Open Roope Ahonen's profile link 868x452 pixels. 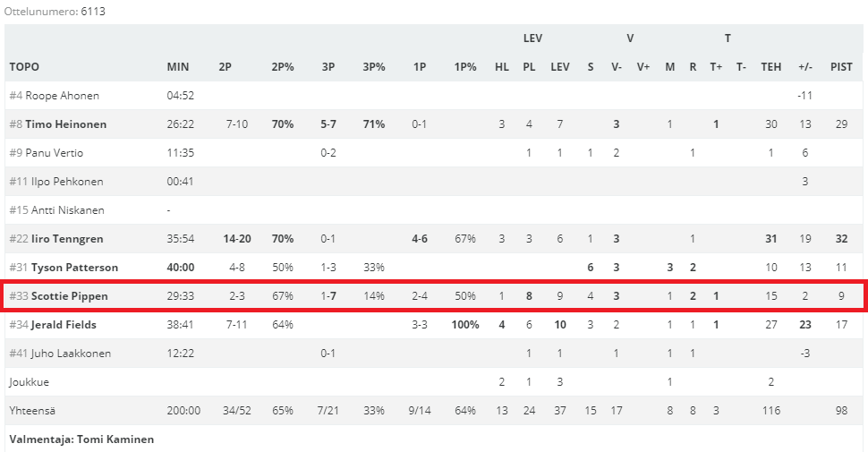tap(62, 96)
